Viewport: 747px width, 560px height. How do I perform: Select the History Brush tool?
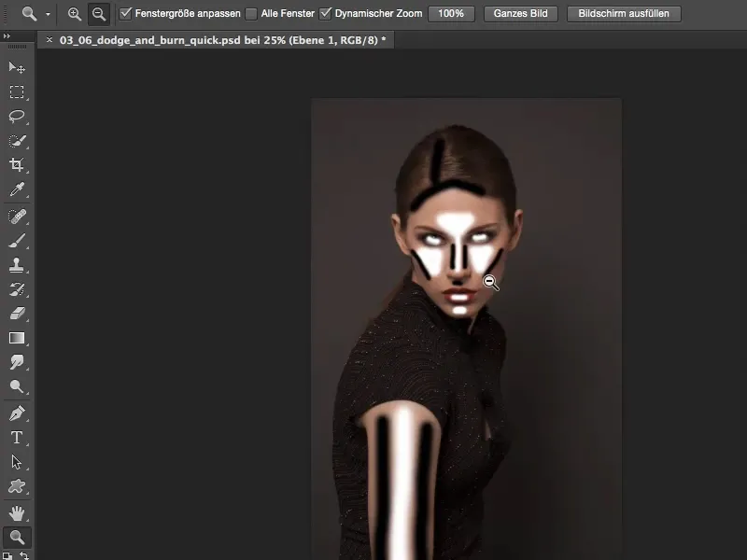(17, 289)
